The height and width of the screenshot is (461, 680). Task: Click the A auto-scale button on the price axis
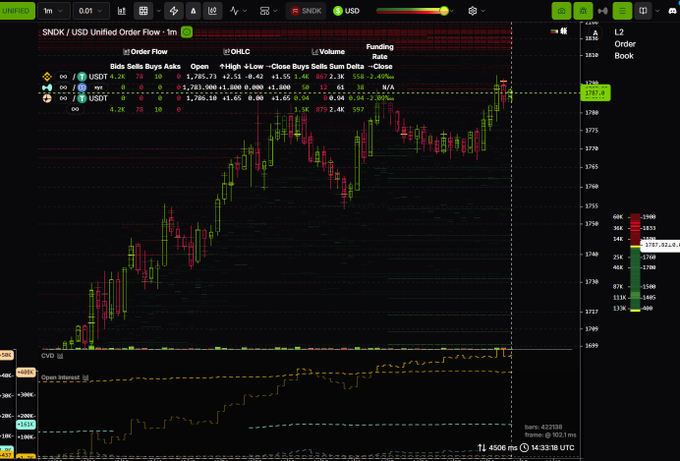[595, 33]
